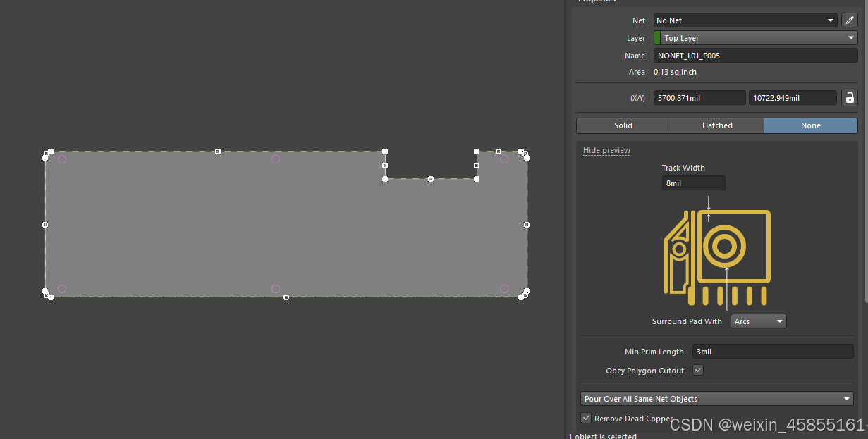Click the X coordinate field 5700.871mil
This screenshot has width=868, height=439.
tap(699, 98)
